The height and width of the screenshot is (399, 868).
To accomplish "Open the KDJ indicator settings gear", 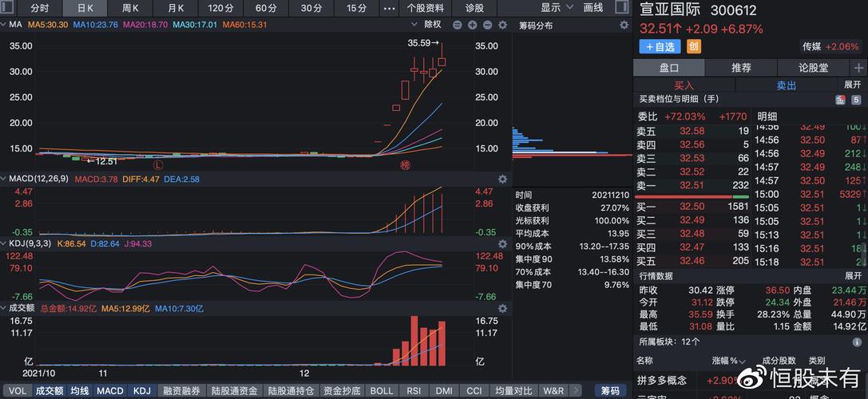I will click(502, 243).
